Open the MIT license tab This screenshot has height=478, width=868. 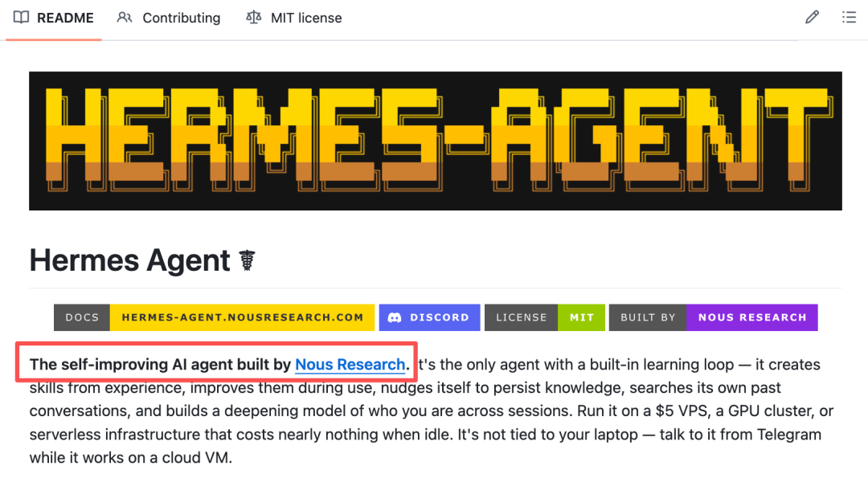pos(294,18)
